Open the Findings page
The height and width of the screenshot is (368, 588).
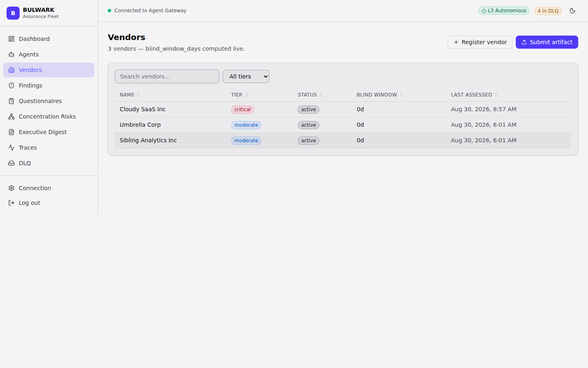coord(49,85)
